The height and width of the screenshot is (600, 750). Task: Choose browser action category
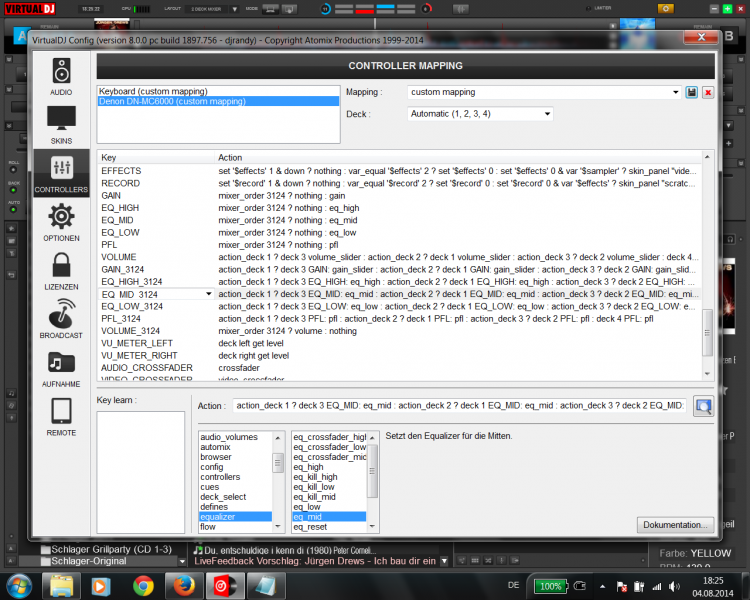coord(235,457)
